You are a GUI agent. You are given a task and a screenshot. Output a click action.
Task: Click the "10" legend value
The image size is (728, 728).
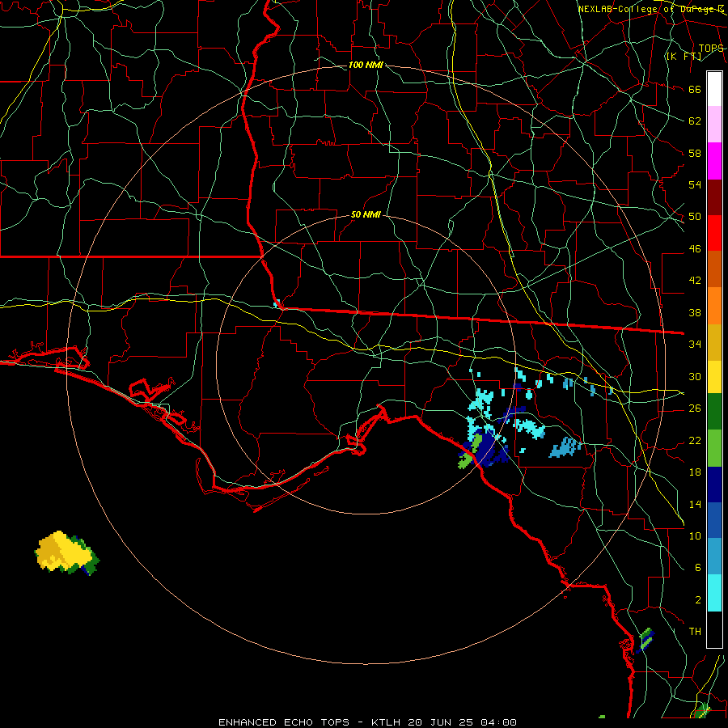pos(695,535)
